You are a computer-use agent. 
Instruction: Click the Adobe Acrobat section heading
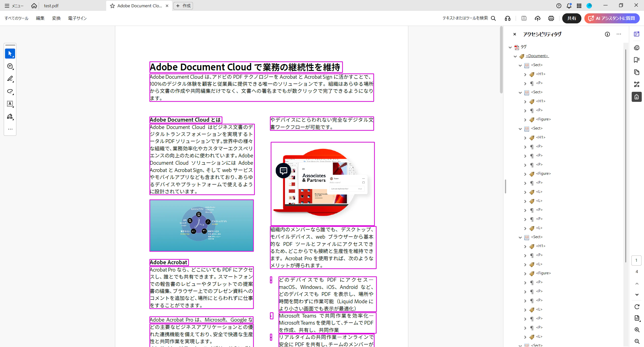click(169, 262)
